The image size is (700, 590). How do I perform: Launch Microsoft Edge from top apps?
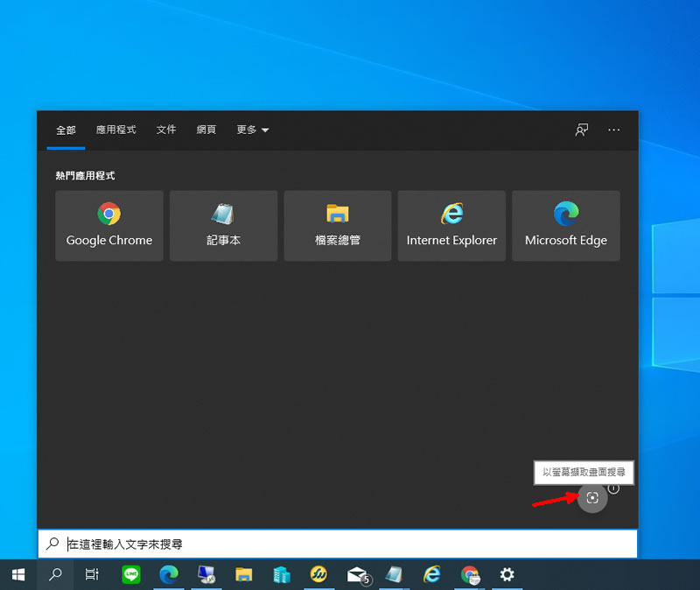coord(565,226)
